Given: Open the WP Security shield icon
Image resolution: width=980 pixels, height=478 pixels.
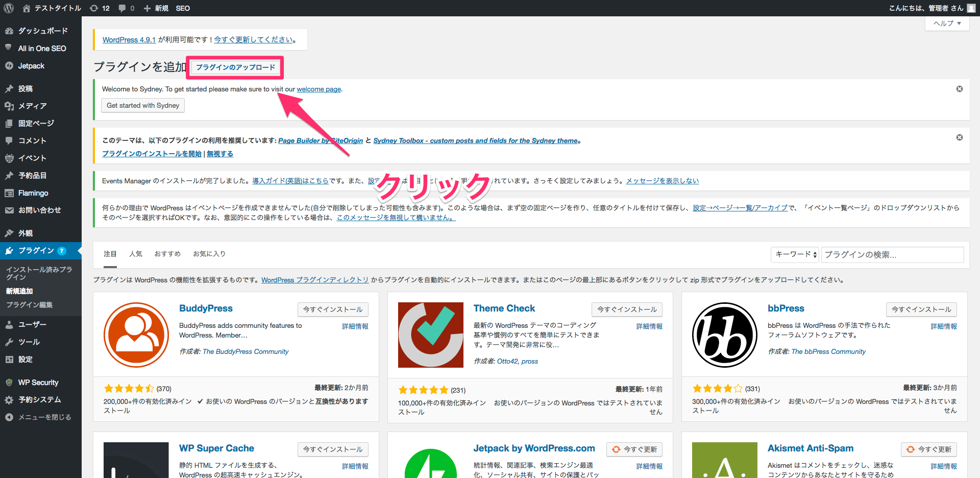Looking at the screenshot, I should [x=9, y=382].
